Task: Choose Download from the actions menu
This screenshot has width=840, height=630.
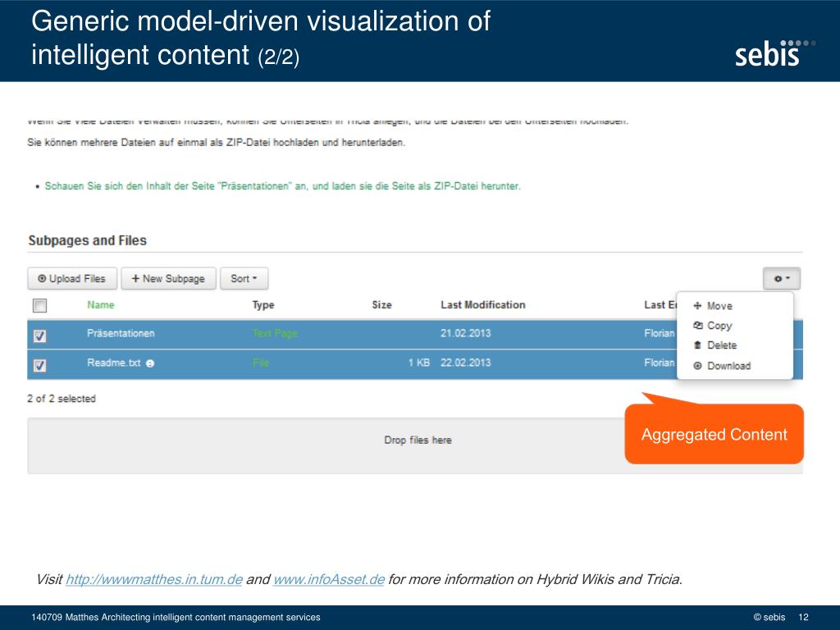Action: [728, 366]
